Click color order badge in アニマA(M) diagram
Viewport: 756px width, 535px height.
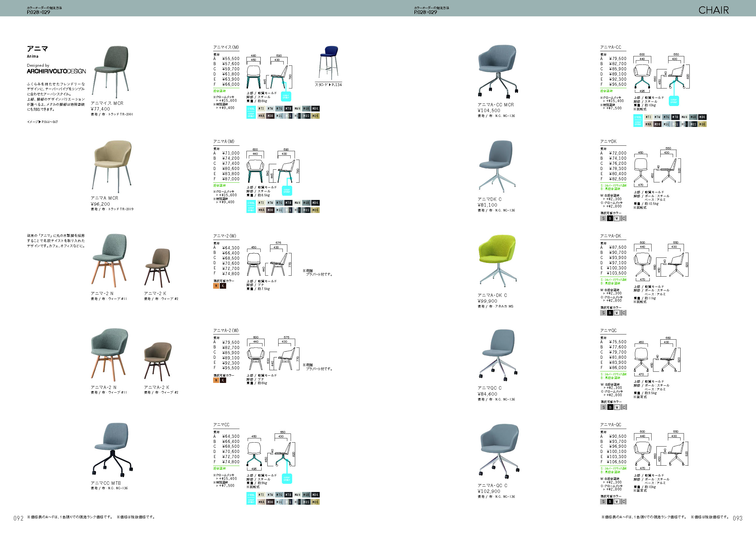coord(287,191)
